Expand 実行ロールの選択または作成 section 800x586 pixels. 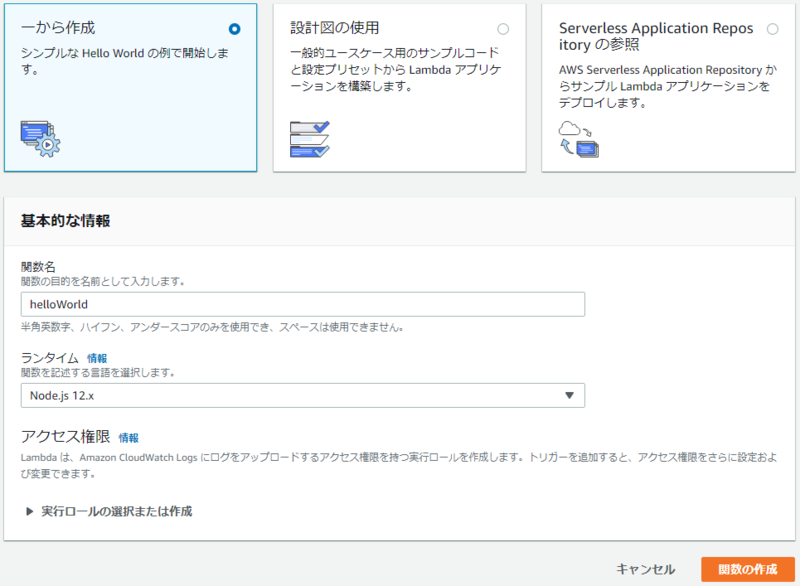click(x=109, y=511)
